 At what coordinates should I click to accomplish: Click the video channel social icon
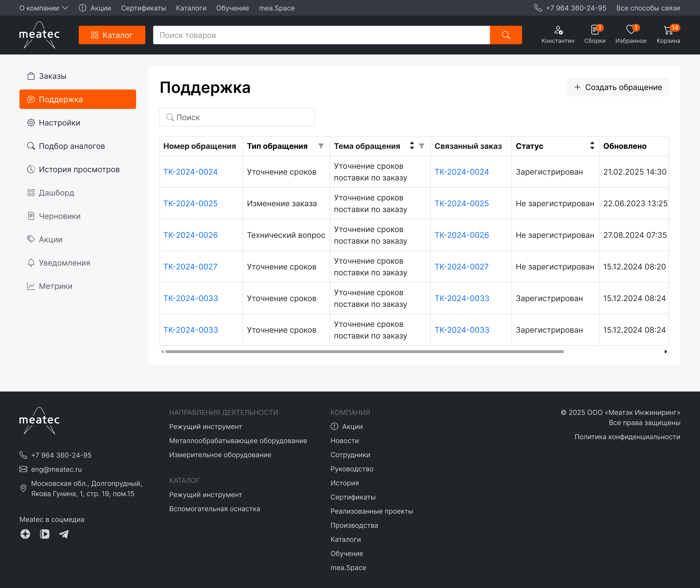[x=45, y=534]
